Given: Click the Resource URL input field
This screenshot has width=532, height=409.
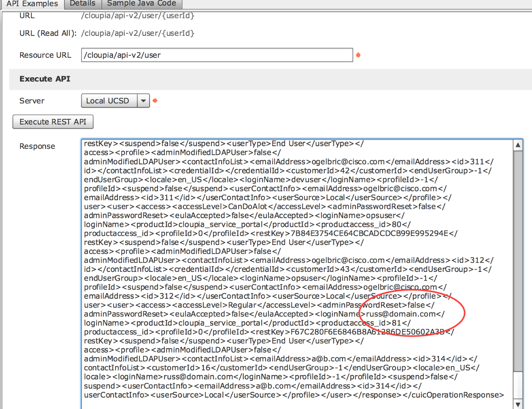Looking at the screenshot, I should click(x=217, y=55).
